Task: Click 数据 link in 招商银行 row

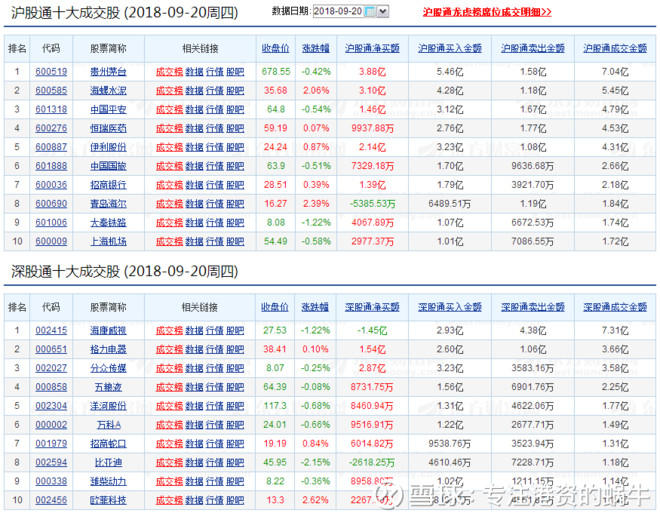Action: 194,185
